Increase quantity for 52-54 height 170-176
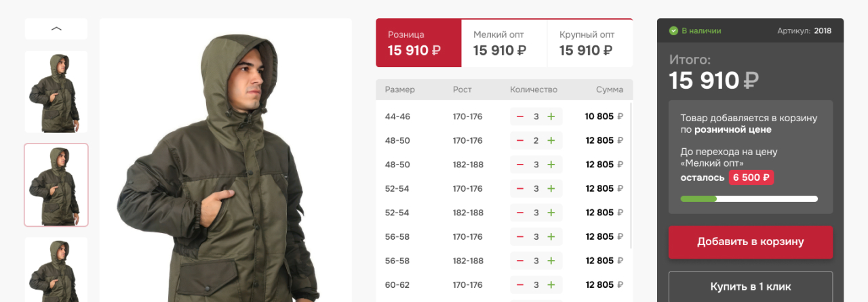 [551, 189]
